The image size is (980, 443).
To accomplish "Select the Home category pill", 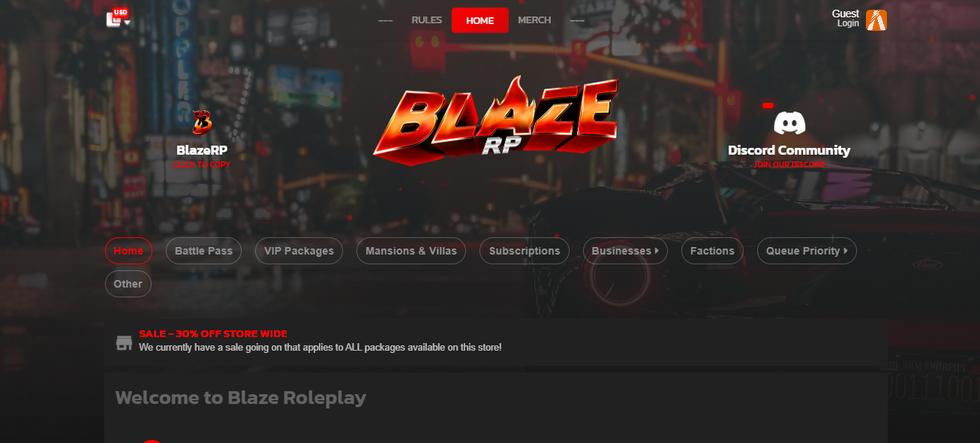I will coord(128,251).
